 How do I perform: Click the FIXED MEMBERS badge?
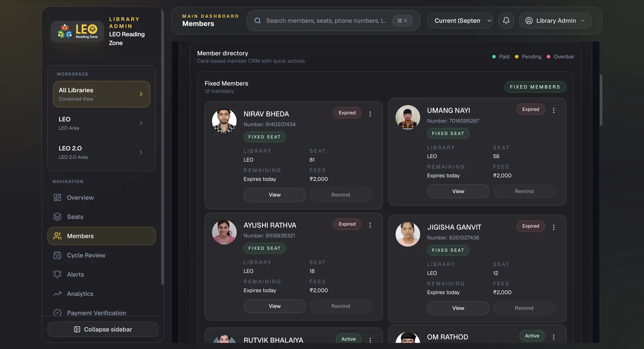(535, 87)
